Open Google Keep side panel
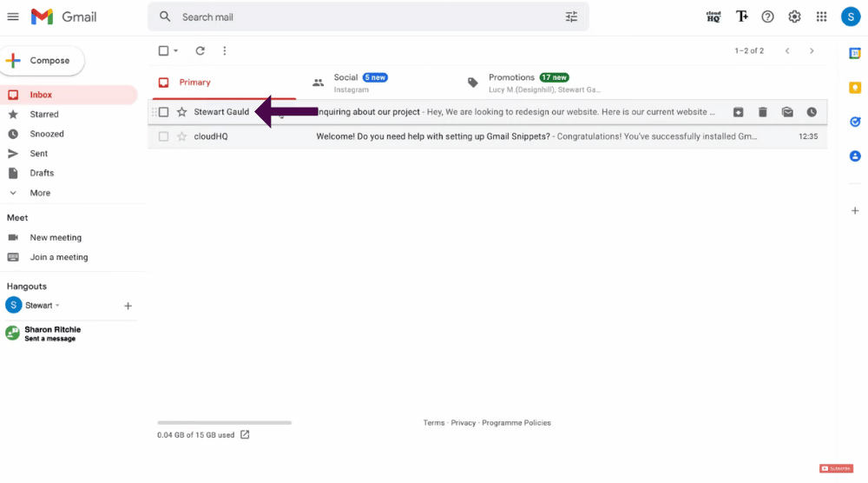Image resolution: width=868 pixels, height=483 pixels. coord(855,88)
